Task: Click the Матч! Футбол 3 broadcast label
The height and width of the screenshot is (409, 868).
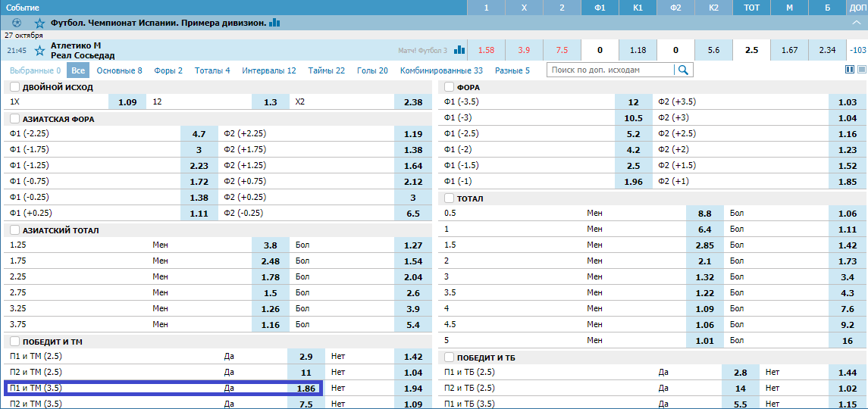Action: coord(422,50)
